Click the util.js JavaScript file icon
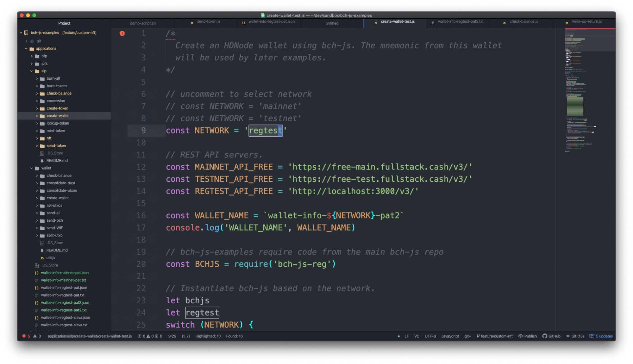The image size is (633, 364). coord(42,258)
